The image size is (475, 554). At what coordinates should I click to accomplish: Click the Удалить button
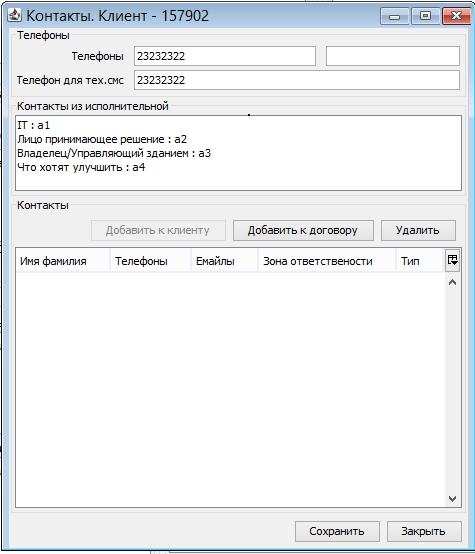pyautogui.click(x=418, y=230)
